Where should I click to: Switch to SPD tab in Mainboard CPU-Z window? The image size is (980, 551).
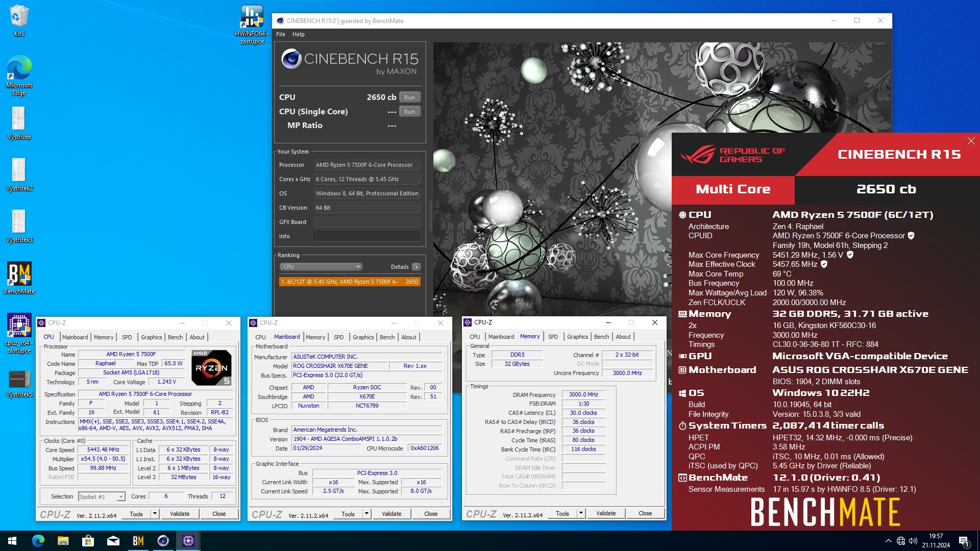[x=338, y=337]
